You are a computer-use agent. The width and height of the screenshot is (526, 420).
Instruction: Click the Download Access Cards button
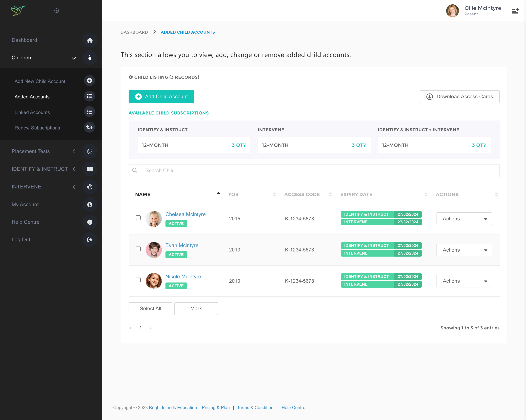[x=459, y=97]
